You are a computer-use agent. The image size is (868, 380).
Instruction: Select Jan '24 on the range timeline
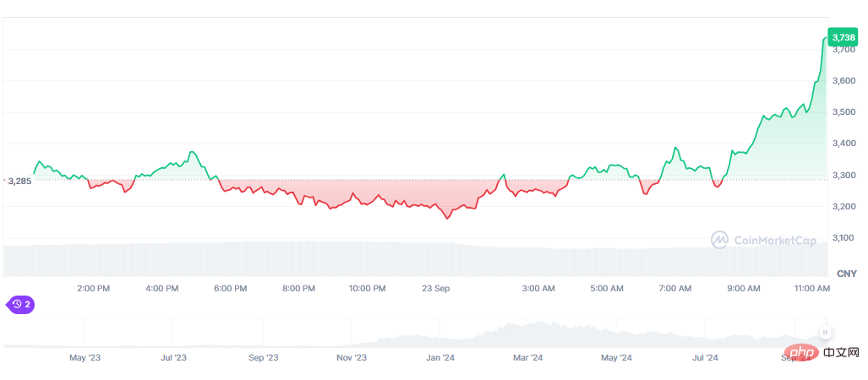coord(439,358)
